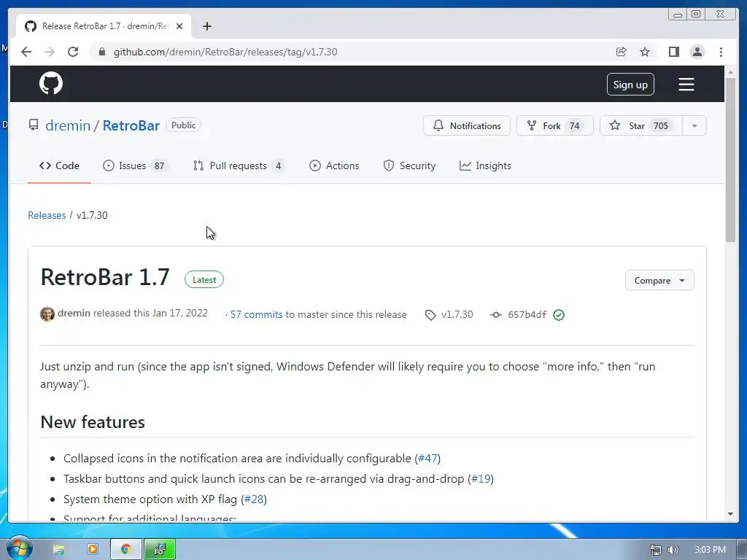This screenshot has width=747, height=560.
Task: Open the dremin owner link
Action: point(68,125)
